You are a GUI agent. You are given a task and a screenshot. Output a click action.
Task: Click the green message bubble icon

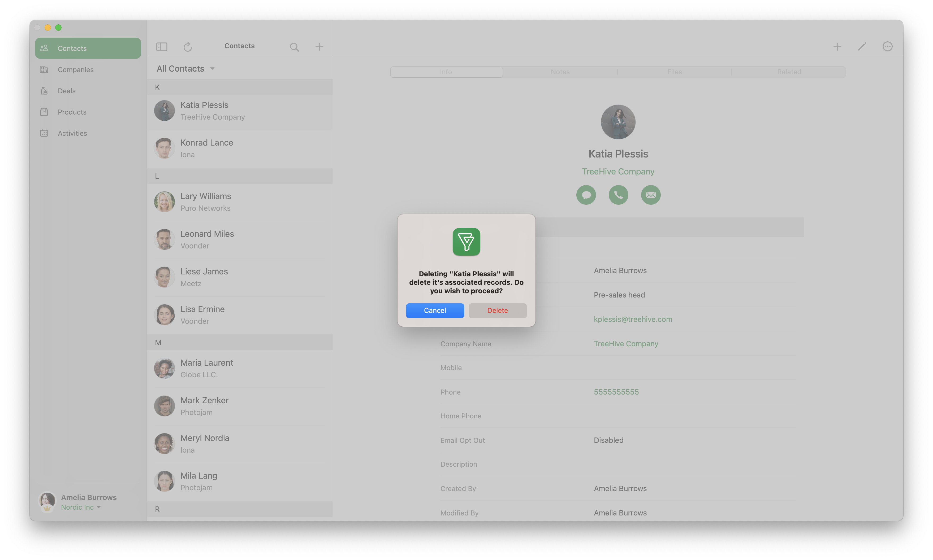click(586, 195)
